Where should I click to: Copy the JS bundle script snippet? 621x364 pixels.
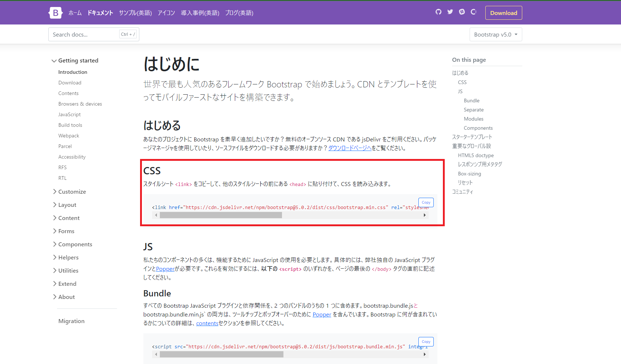pos(426,342)
